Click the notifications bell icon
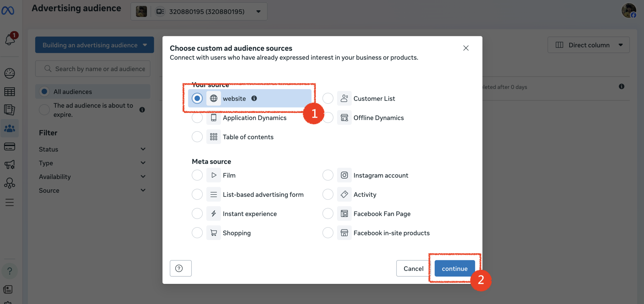This screenshot has height=304, width=644. coord(10,40)
